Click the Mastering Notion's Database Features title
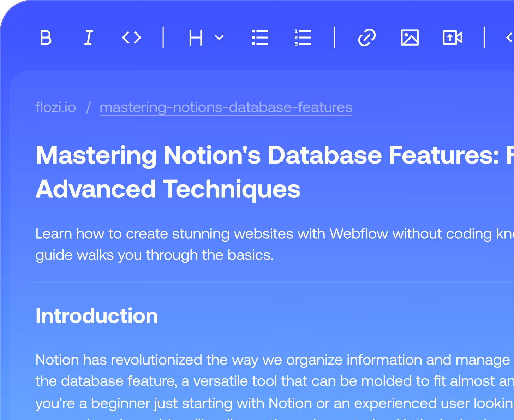 tap(275, 172)
